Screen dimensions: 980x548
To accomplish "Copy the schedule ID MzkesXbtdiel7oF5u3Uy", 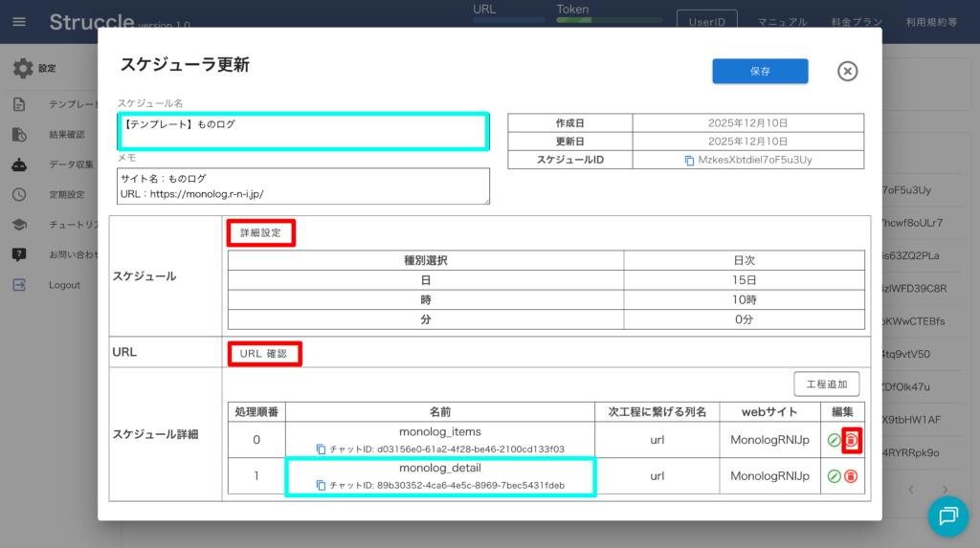I will (689, 161).
